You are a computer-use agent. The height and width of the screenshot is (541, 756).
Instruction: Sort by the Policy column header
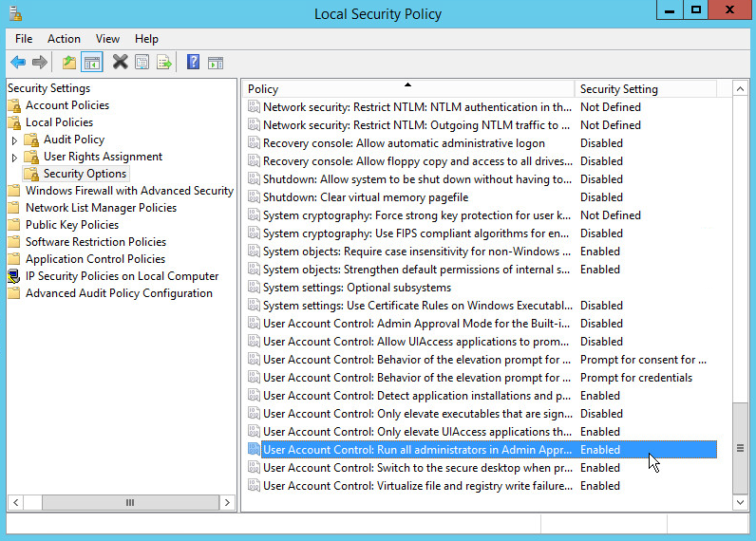click(x=408, y=89)
